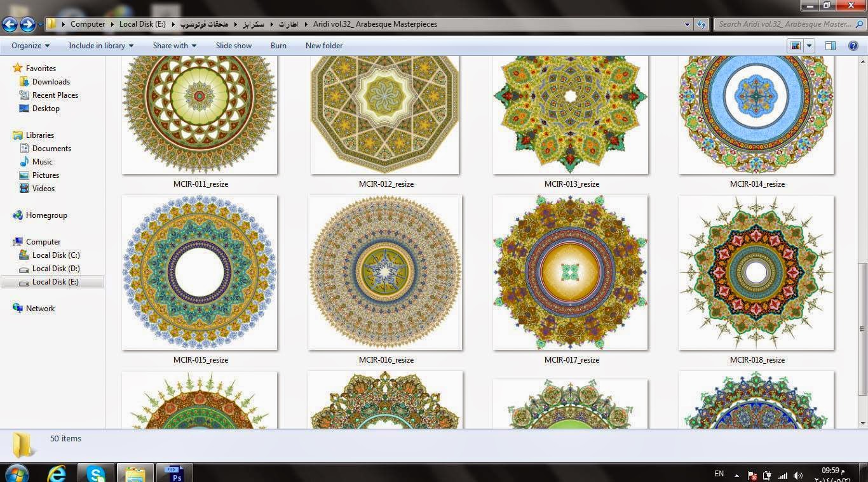
Task: Toggle the preview pane
Action: (x=831, y=46)
